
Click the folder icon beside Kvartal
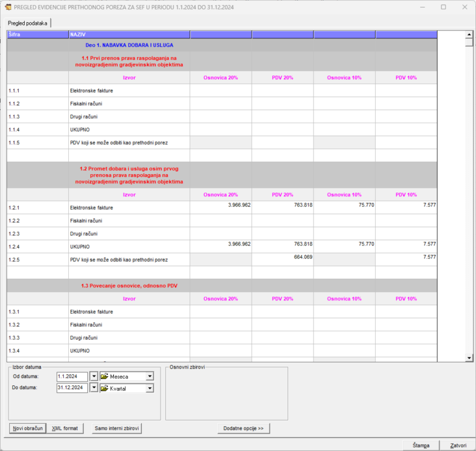coord(104,388)
